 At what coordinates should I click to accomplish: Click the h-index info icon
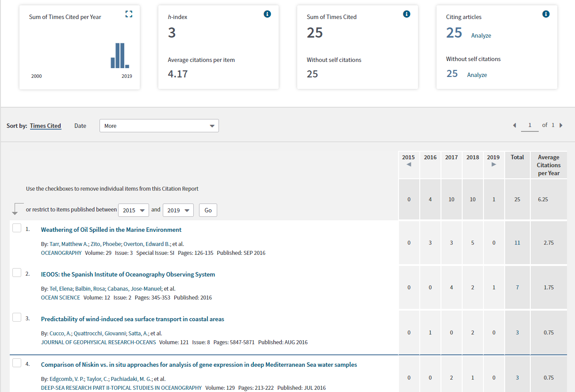pos(267,14)
